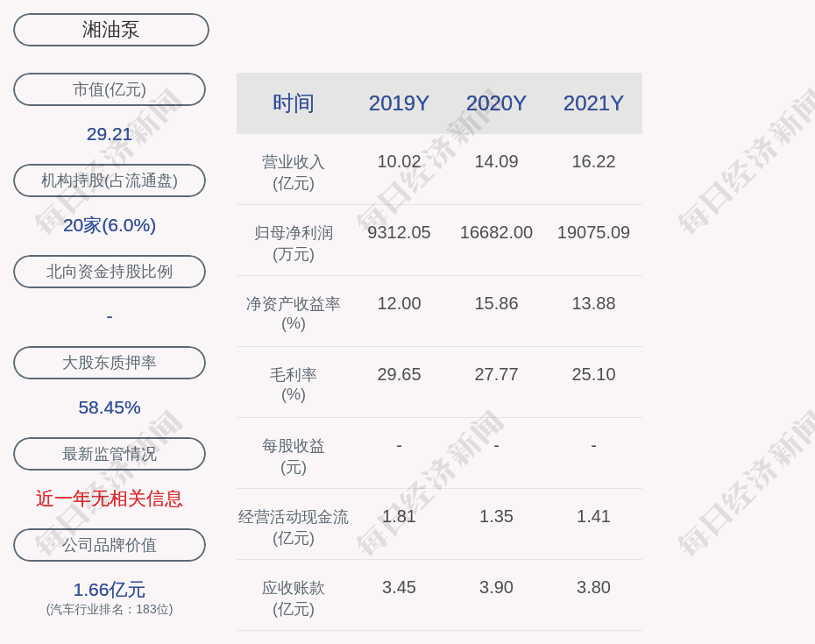Select the 2021Y column header
Image resolution: width=815 pixels, height=644 pixels.
(593, 103)
